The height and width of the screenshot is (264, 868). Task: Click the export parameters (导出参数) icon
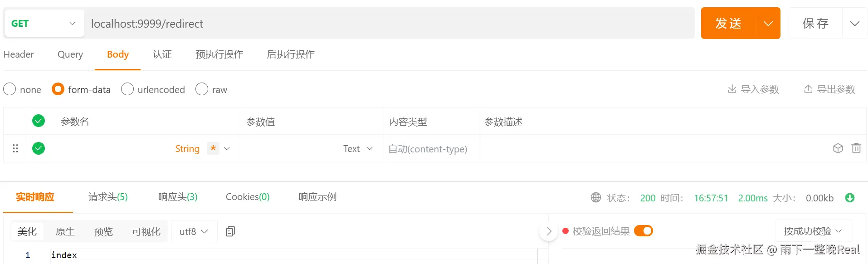tap(808, 89)
